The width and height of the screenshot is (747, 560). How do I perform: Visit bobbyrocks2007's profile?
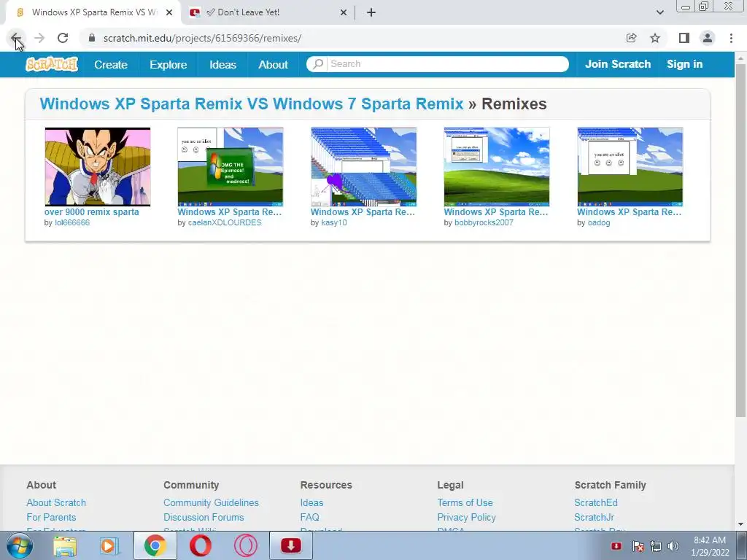tap(484, 222)
